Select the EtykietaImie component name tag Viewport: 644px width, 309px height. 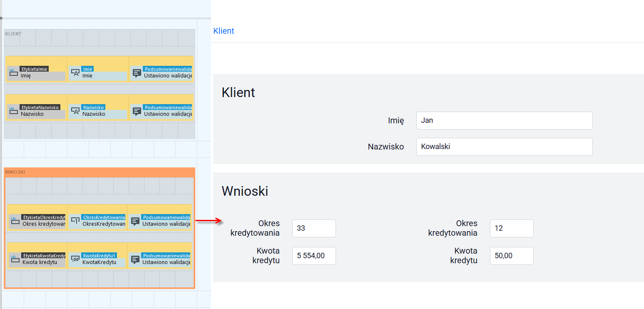[x=34, y=69]
